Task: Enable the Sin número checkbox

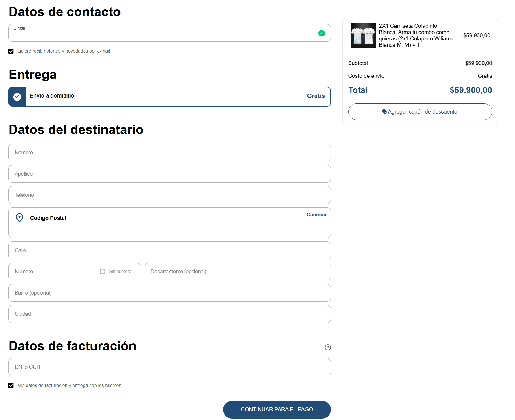Action: pyautogui.click(x=103, y=272)
